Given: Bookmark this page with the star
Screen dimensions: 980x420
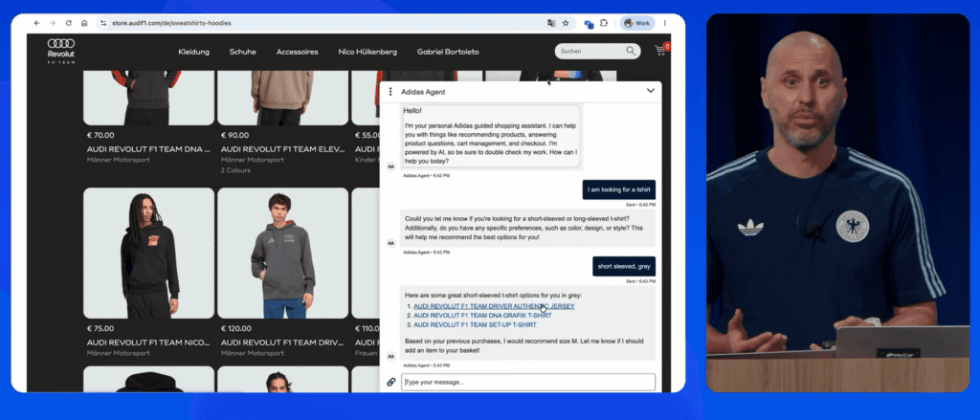Looking at the screenshot, I should pyautogui.click(x=566, y=23).
